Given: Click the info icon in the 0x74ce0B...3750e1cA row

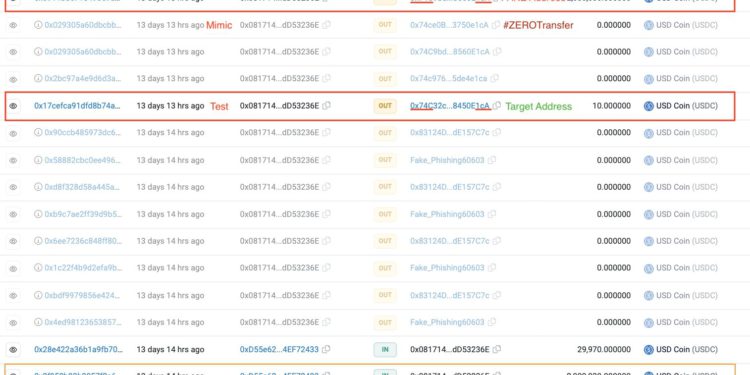Looking at the screenshot, I should coord(38,25).
